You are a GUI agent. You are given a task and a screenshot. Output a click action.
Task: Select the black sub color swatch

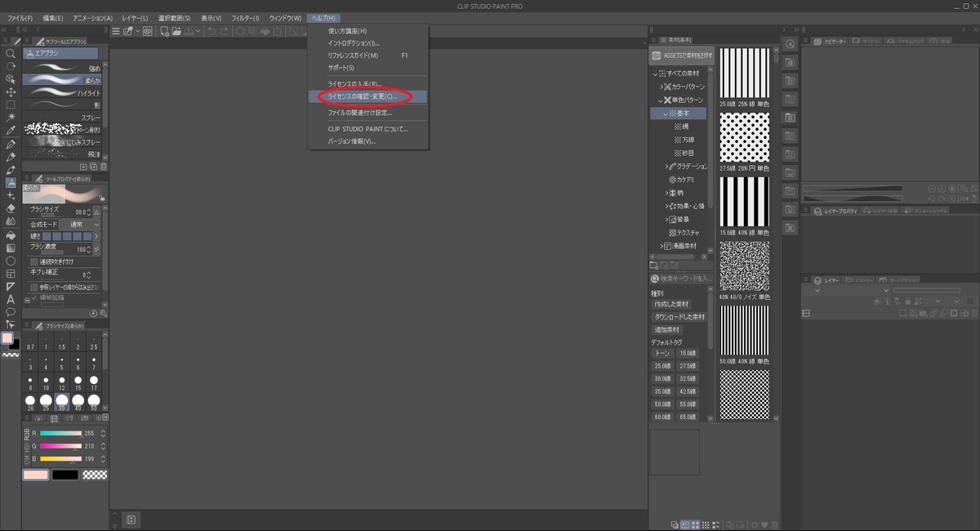pos(65,475)
